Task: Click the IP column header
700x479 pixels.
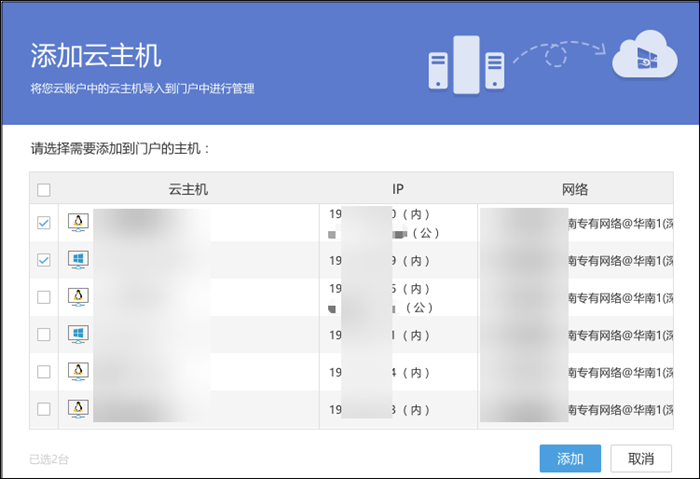Action: click(398, 189)
